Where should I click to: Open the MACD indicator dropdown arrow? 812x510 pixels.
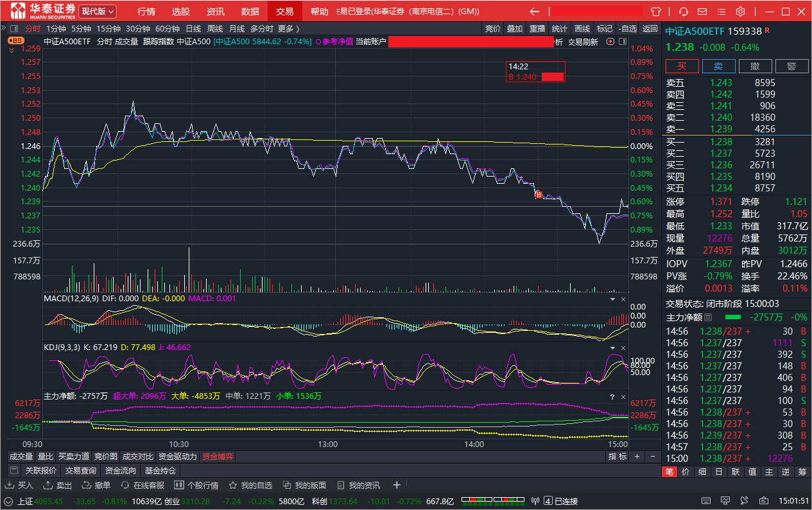(612, 299)
